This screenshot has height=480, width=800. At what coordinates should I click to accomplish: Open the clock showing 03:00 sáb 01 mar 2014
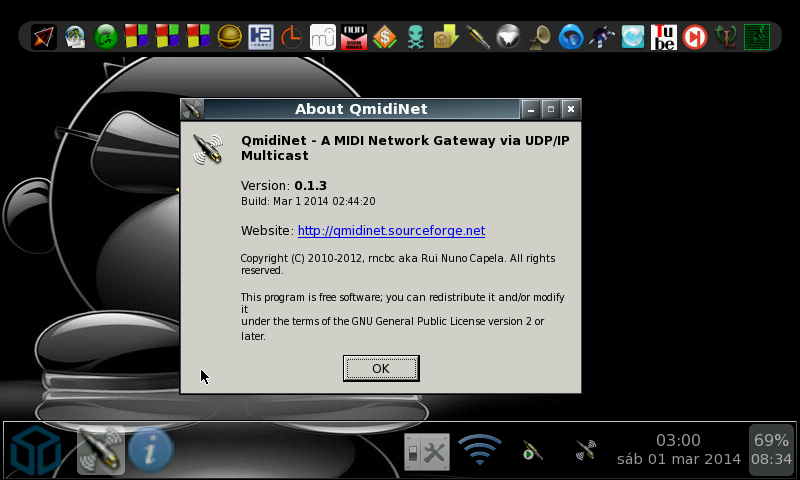[x=679, y=449]
